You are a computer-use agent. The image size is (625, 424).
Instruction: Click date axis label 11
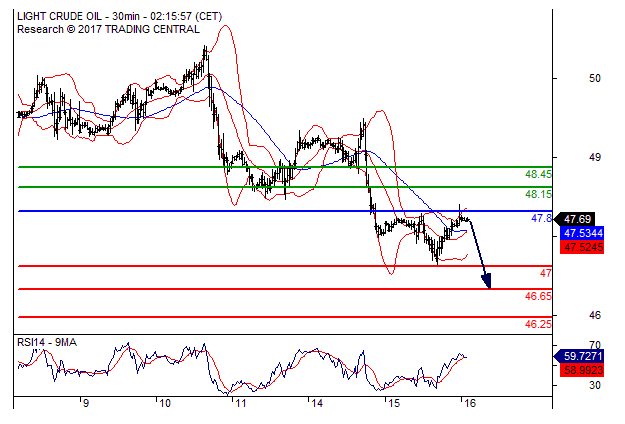pos(240,404)
